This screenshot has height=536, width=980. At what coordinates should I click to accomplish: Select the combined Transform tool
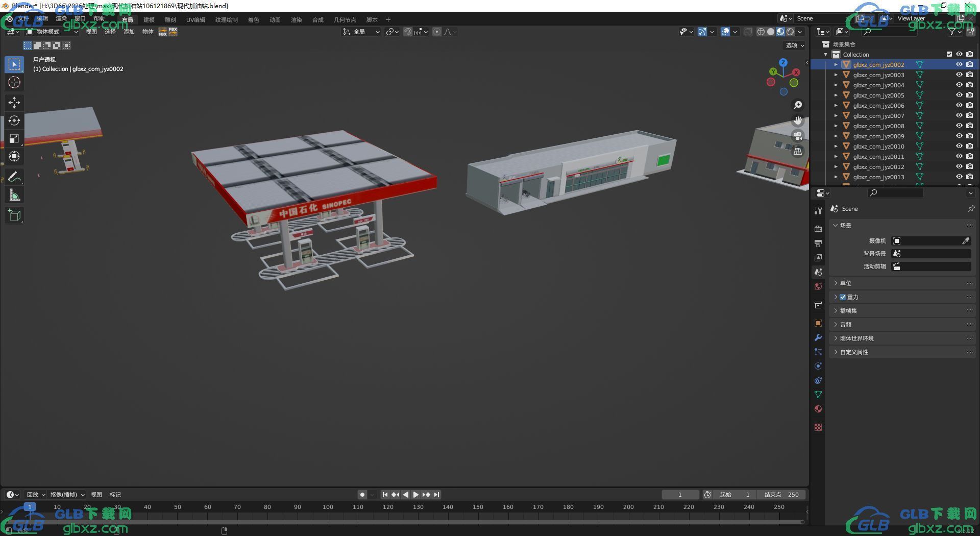[x=14, y=156]
